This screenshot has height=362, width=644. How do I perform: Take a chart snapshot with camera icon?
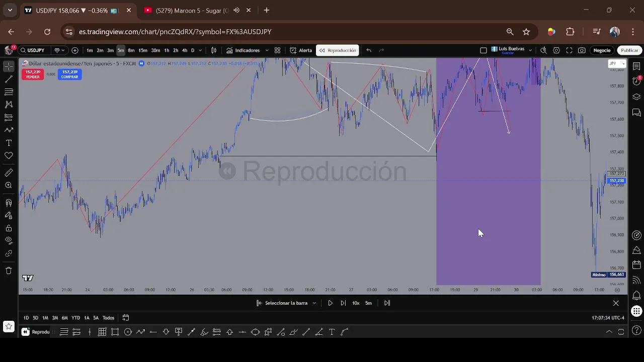click(582, 50)
